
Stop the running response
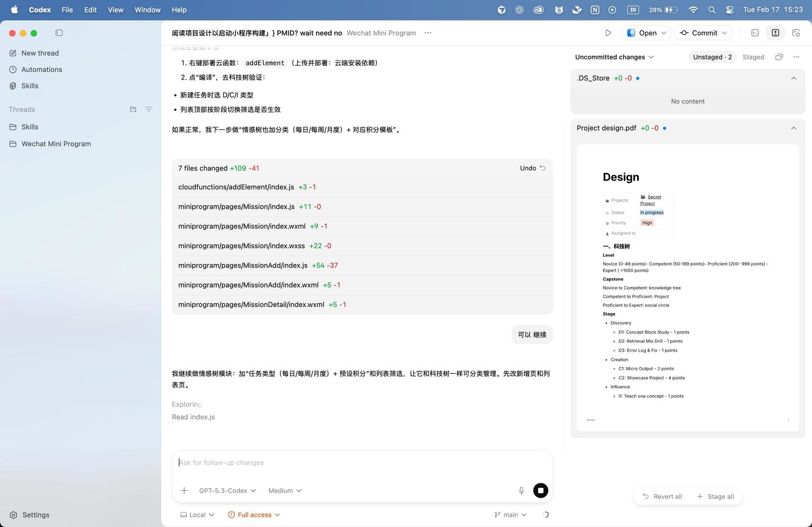coord(541,490)
